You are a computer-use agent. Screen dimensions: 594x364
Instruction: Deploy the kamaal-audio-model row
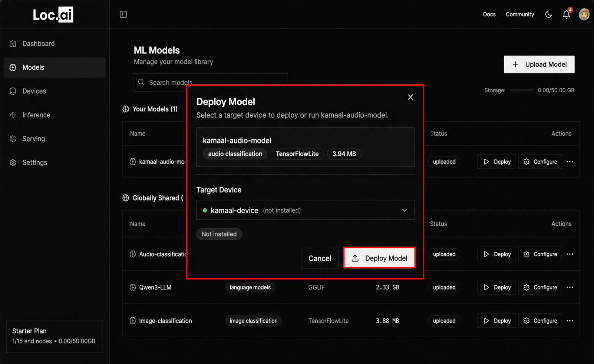coord(496,162)
